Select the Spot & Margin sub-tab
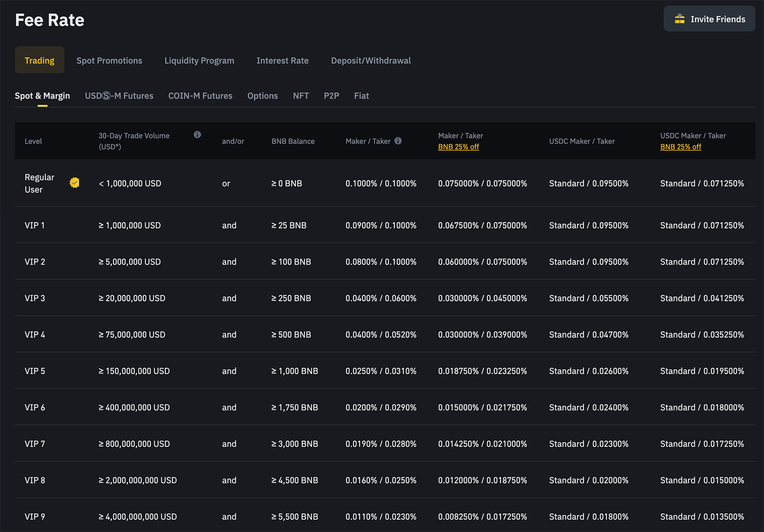This screenshot has width=764, height=532. pyautogui.click(x=42, y=96)
